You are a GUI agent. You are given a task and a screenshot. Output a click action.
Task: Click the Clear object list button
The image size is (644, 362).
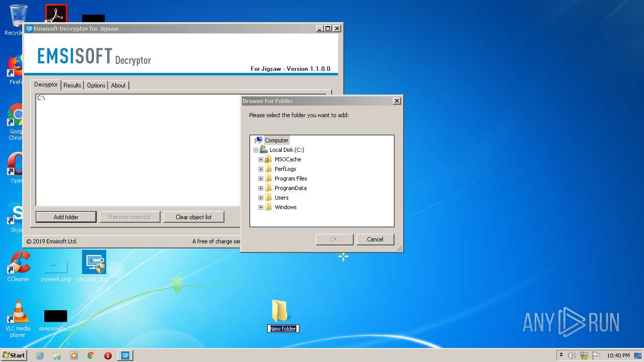[x=194, y=217]
